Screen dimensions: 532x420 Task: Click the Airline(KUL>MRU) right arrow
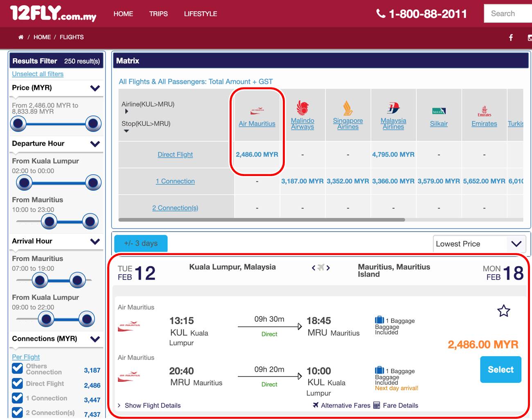(126, 111)
